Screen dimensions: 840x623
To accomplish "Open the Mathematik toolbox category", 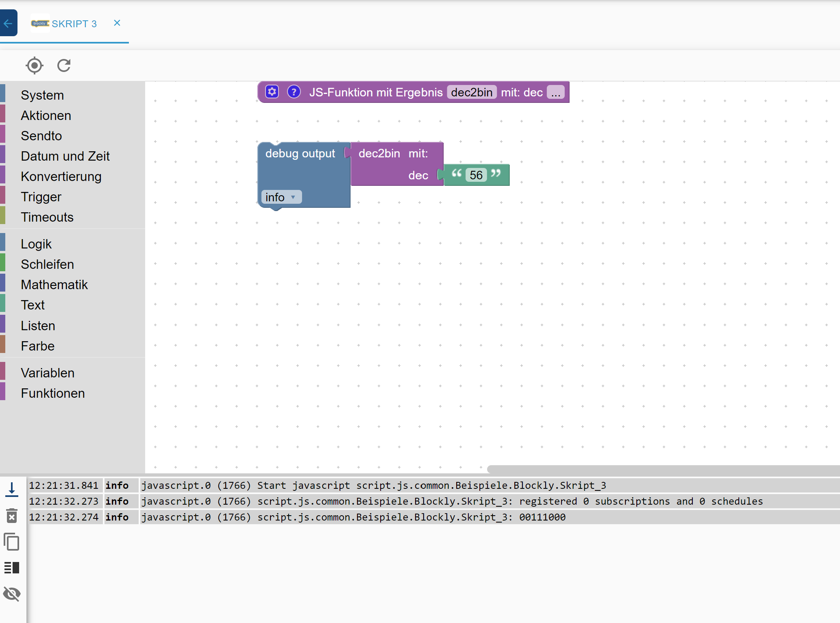I will click(x=54, y=285).
